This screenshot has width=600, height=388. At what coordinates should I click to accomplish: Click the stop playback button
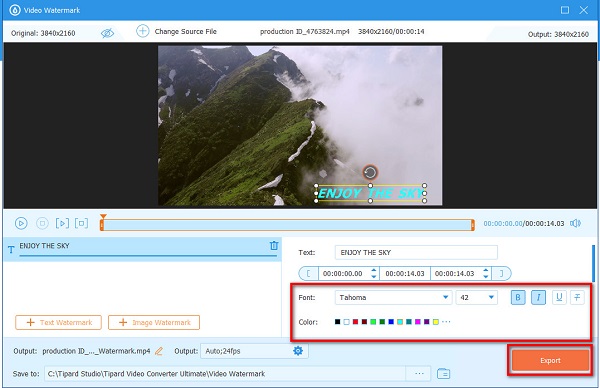(x=42, y=223)
